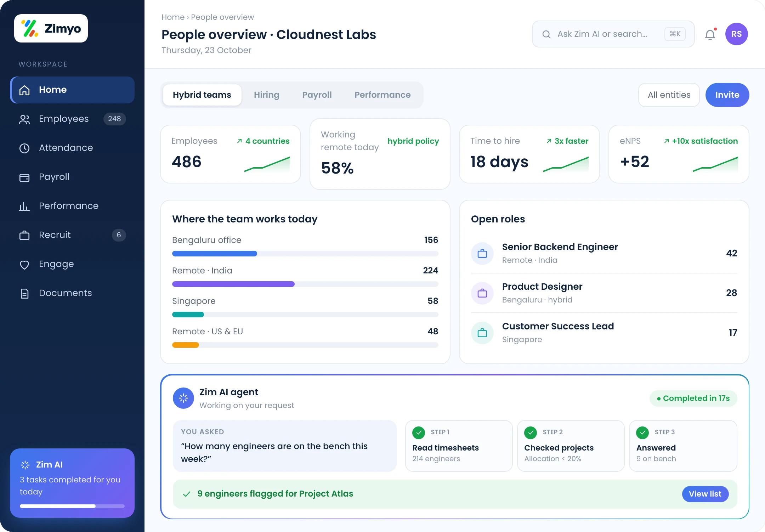Open the RS user avatar
This screenshot has width=765, height=532.
point(737,34)
